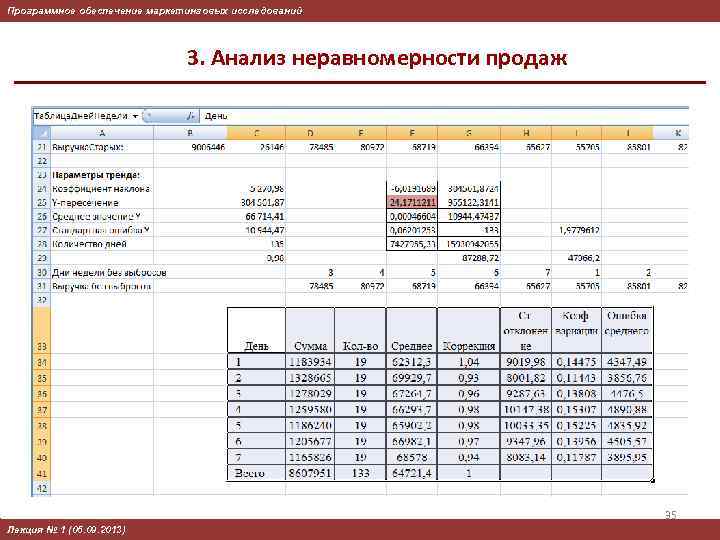Select column I header
The width and height of the screenshot is (720, 540).
576,133
